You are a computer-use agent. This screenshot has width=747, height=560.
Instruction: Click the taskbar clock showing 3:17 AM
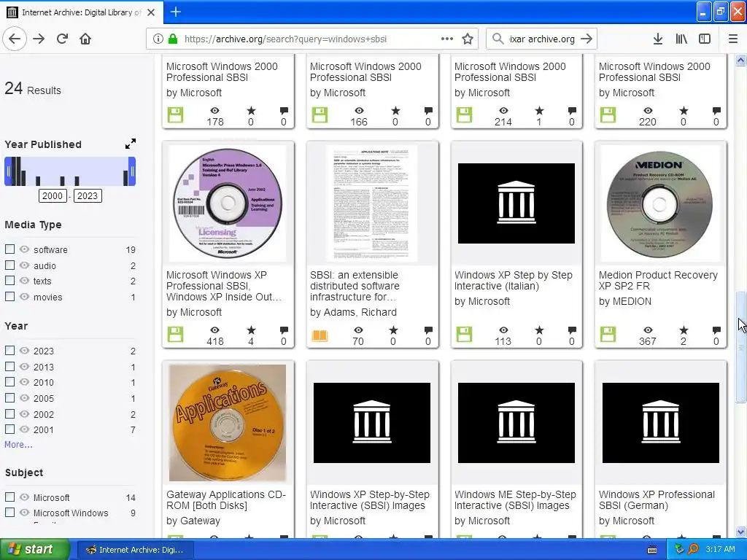720,549
